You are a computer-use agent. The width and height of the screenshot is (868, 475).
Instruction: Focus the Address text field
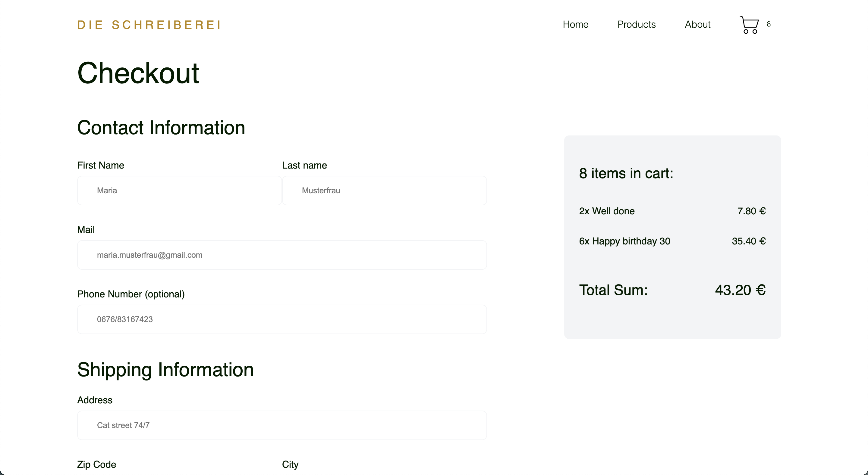tap(282, 425)
